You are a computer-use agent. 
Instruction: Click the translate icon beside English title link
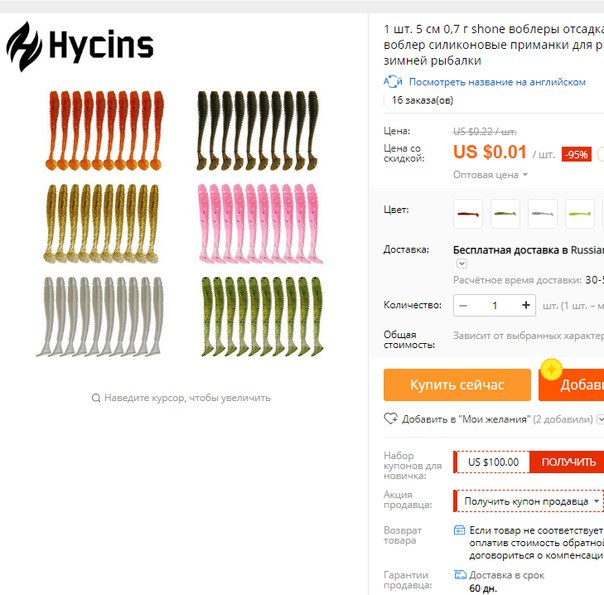[x=393, y=82]
